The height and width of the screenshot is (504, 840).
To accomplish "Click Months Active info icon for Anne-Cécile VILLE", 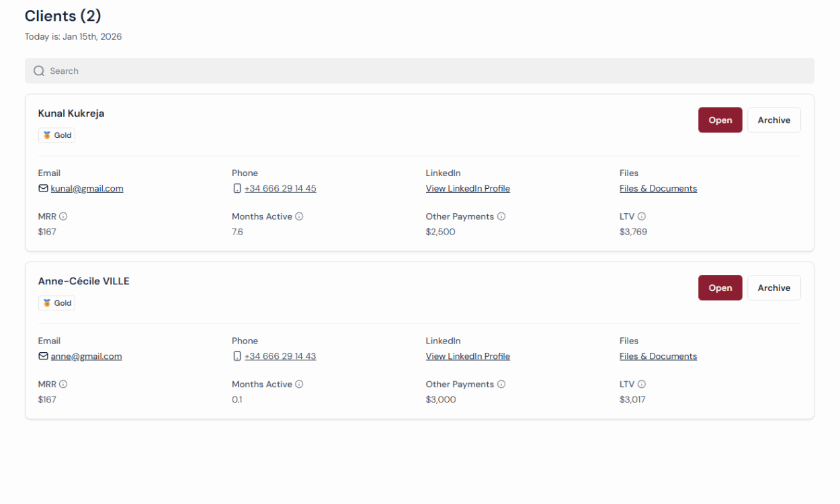I will pyautogui.click(x=299, y=384).
